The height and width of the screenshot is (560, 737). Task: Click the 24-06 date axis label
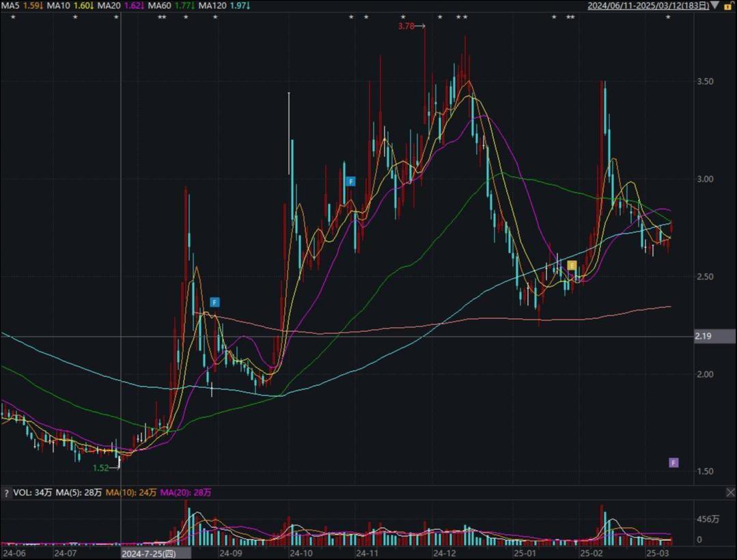tap(14, 553)
